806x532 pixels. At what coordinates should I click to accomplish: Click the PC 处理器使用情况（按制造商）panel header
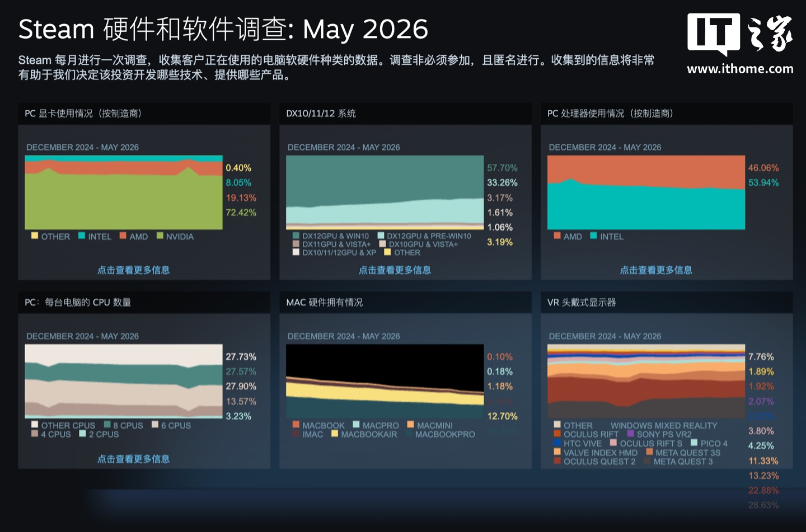coord(667,114)
